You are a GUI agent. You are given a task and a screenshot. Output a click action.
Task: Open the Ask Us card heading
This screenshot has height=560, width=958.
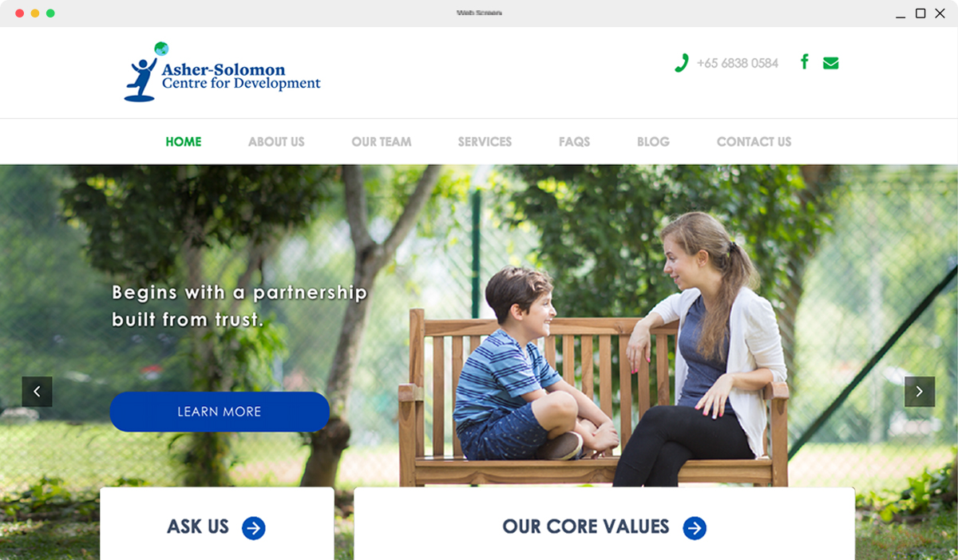[x=198, y=526]
